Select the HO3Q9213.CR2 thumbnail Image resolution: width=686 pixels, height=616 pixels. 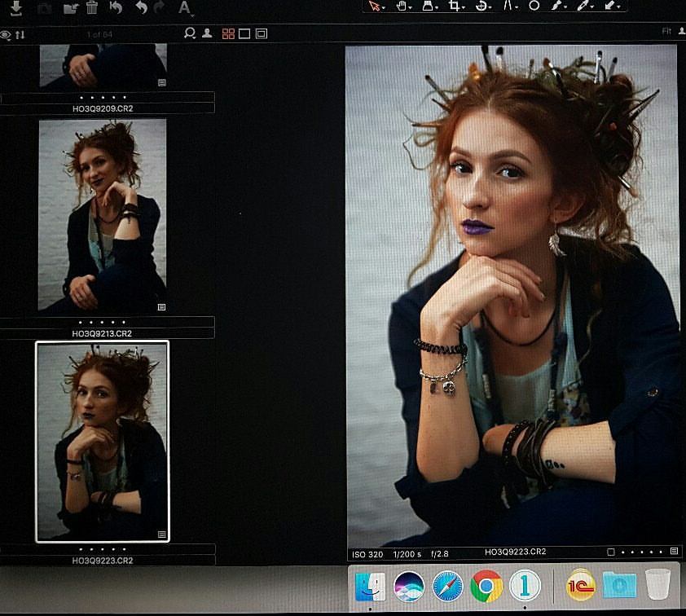[x=102, y=215]
